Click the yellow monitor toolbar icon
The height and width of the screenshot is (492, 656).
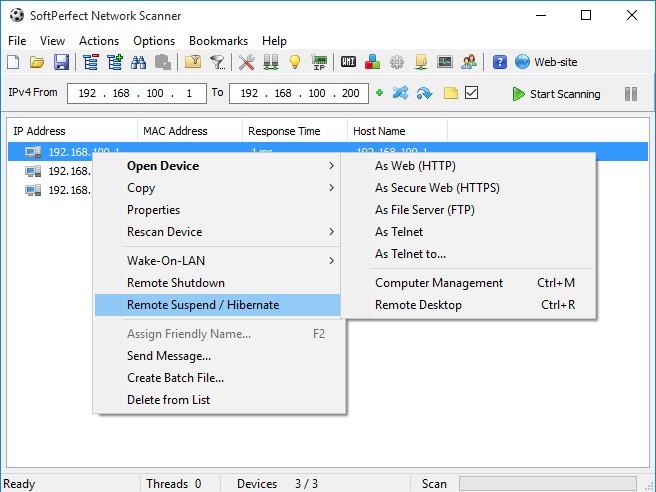click(x=421, y=62)
